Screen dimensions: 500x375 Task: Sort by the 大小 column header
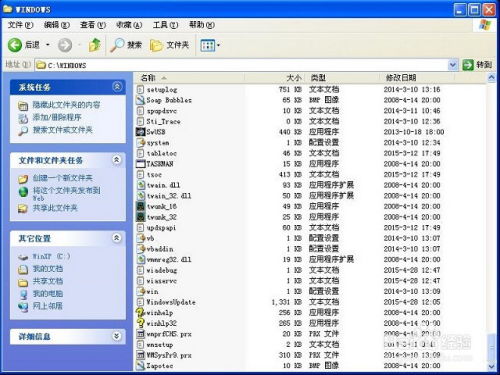point(276,78)
